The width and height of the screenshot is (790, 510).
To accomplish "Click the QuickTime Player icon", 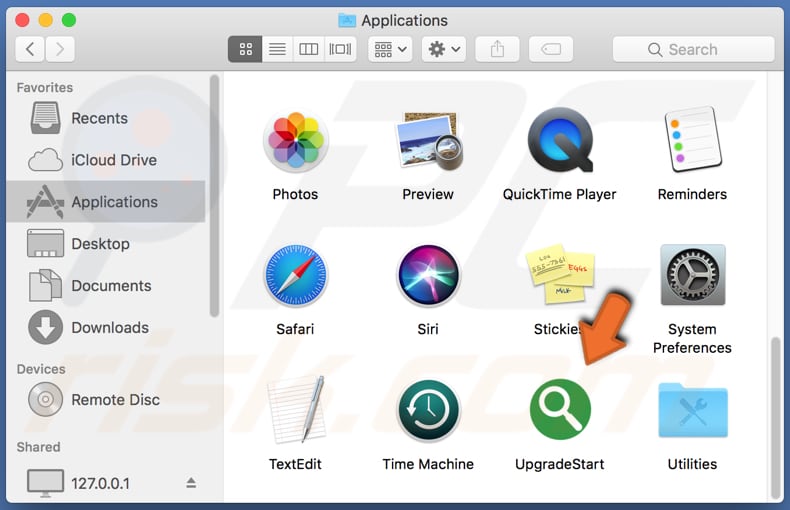I will [x=560, y=140].
